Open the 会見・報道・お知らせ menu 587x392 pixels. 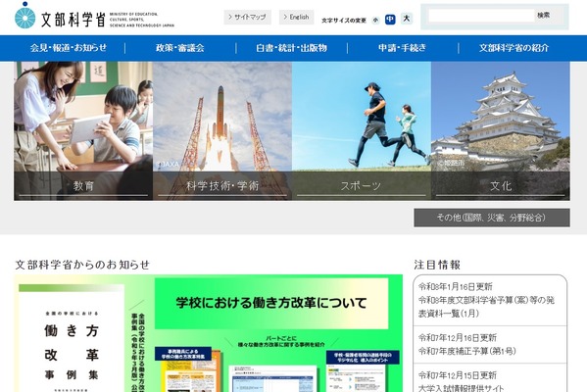(69, 48)
